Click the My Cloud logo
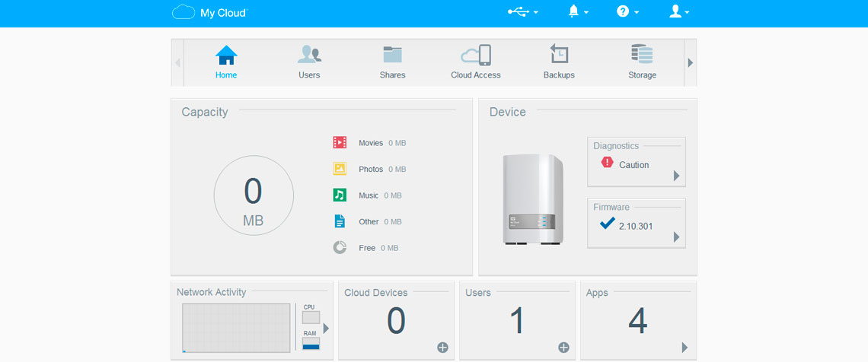Viewport: 868px width, 362px height. tap(210, 12)
